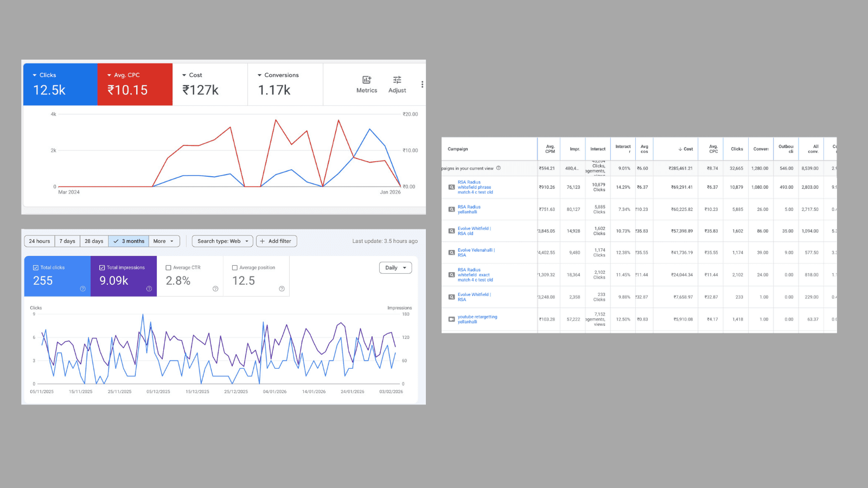Click video icon of youtube retargetting yellanhalli row
The image size is (868, 488).
coord(451,319)
